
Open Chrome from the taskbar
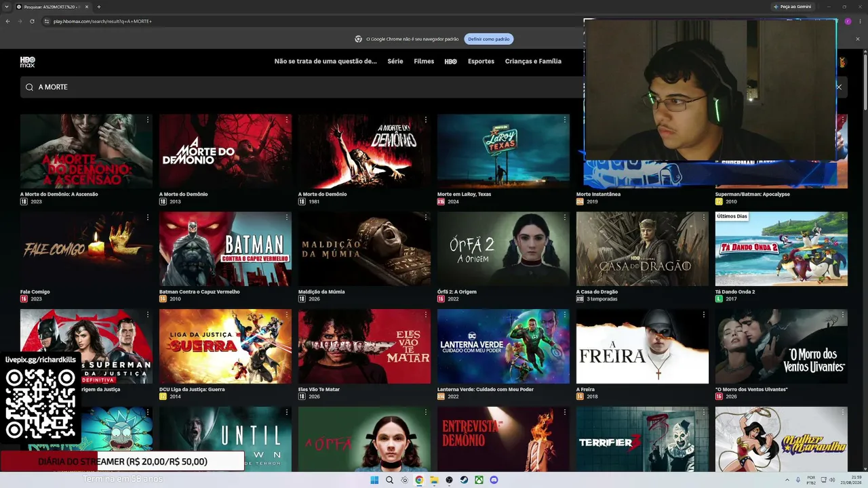(419, 480)
